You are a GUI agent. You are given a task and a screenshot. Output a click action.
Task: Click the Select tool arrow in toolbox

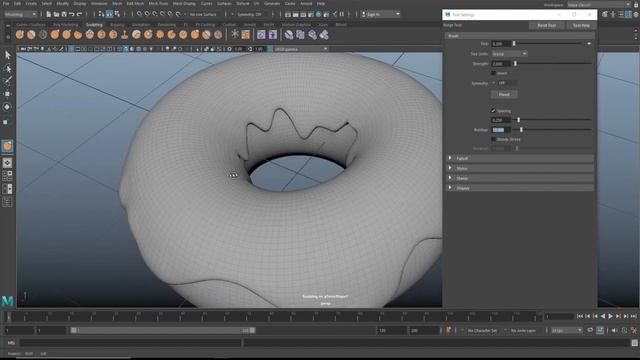click(x=7, y=55)
